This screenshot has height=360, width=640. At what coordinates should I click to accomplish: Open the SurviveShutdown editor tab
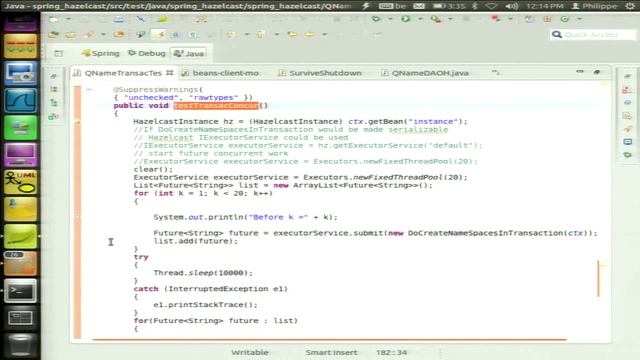pos(320,73)
